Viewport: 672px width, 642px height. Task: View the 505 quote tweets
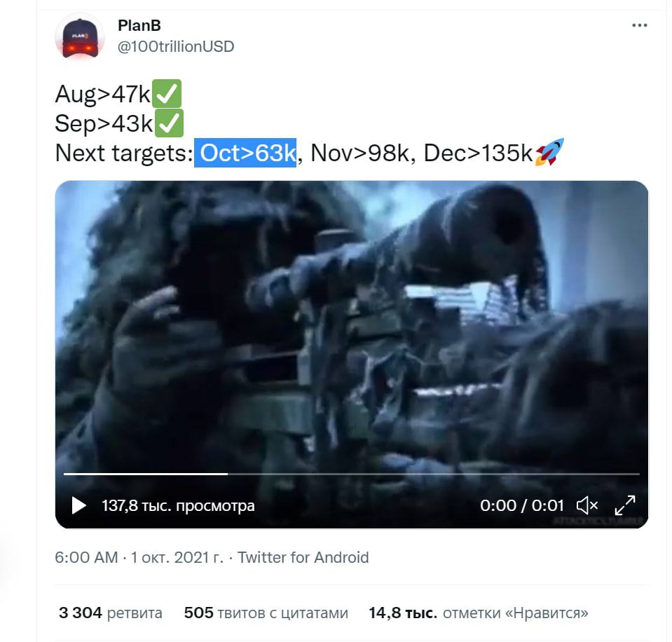click(266, 613)
